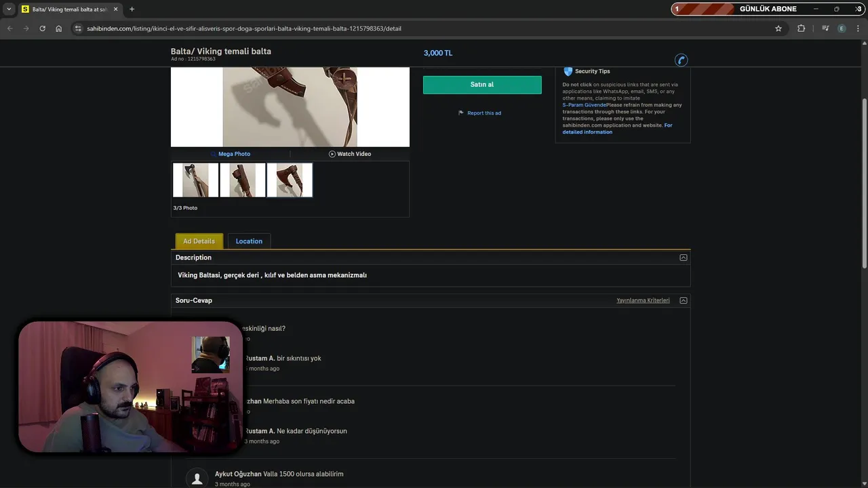This screenshot has height=488, width=868.
Task: Click the Viking Baltasi description text
Action: pyautogui.click(x=272, y=275)
